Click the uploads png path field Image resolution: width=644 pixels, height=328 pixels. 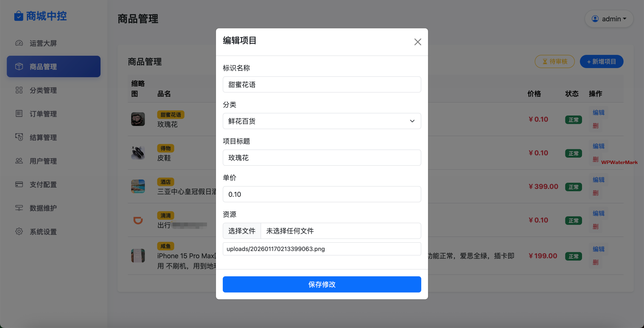click(322, 249)
